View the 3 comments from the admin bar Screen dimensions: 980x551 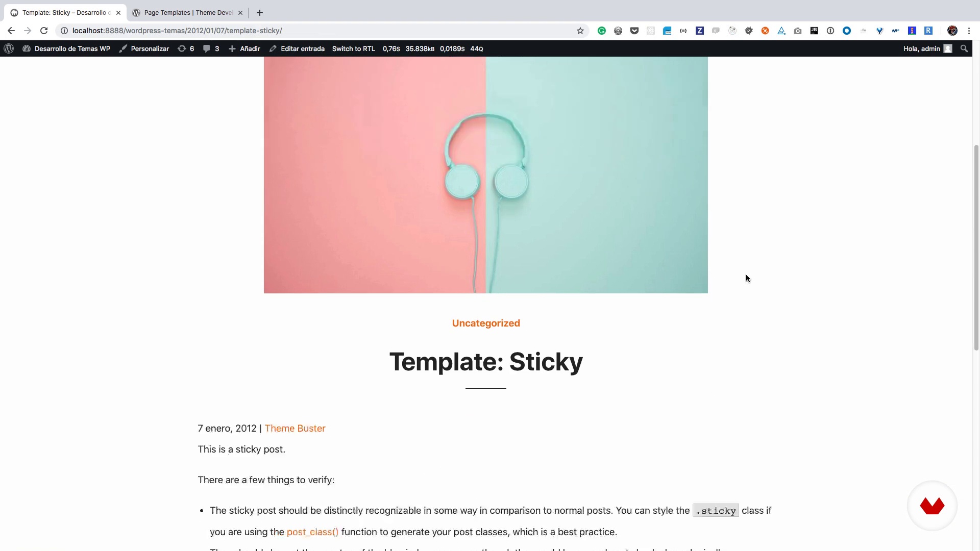click(211, 48)
